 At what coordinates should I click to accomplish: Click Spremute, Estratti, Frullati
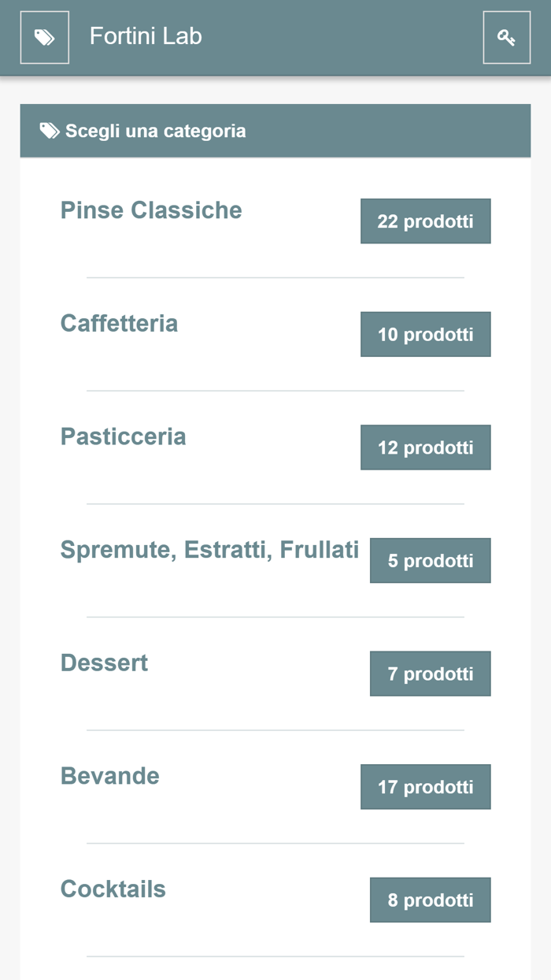coord(210,550)
